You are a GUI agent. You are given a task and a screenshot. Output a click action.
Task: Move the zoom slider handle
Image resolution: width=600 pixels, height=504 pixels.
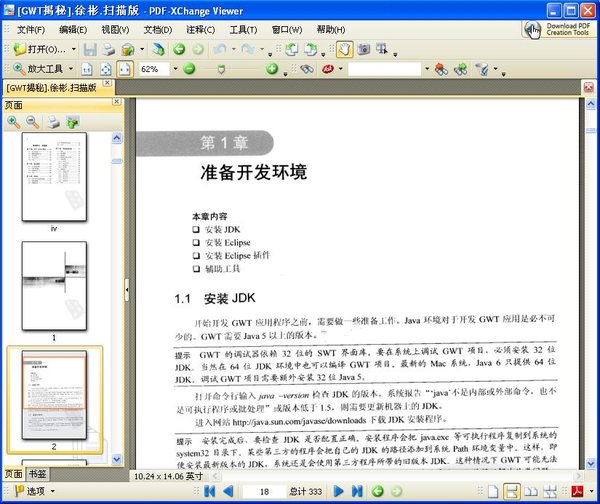[221, 69]
